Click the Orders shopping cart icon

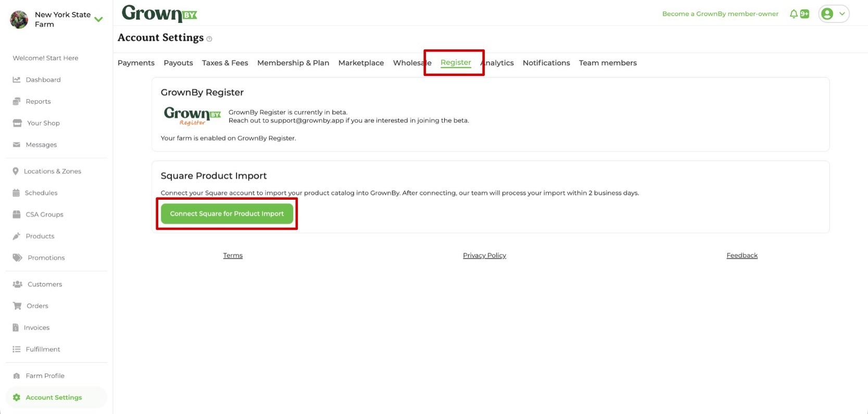click(17, 306)
